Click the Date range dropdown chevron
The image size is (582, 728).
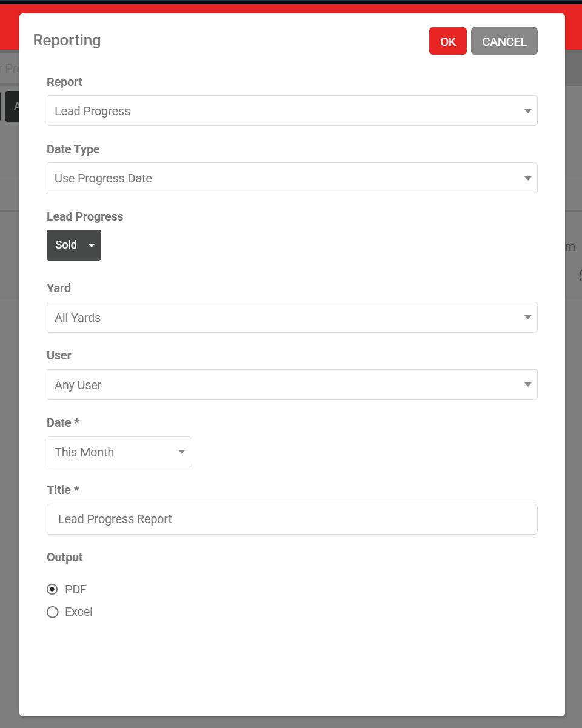181,452
